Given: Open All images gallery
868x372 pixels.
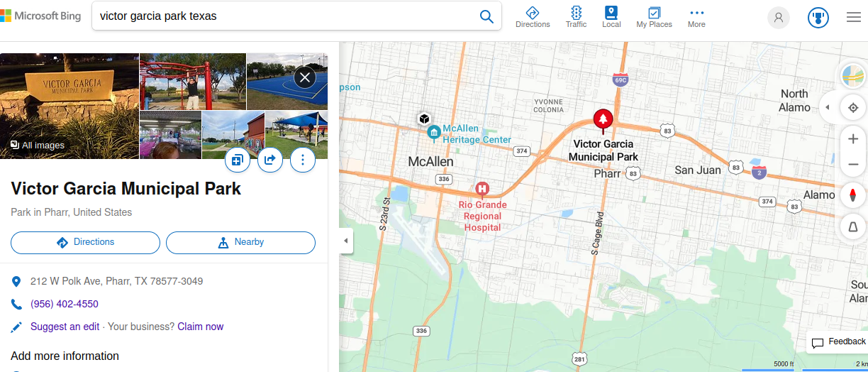Looking at the screenshot, I should tap(38, 145).
